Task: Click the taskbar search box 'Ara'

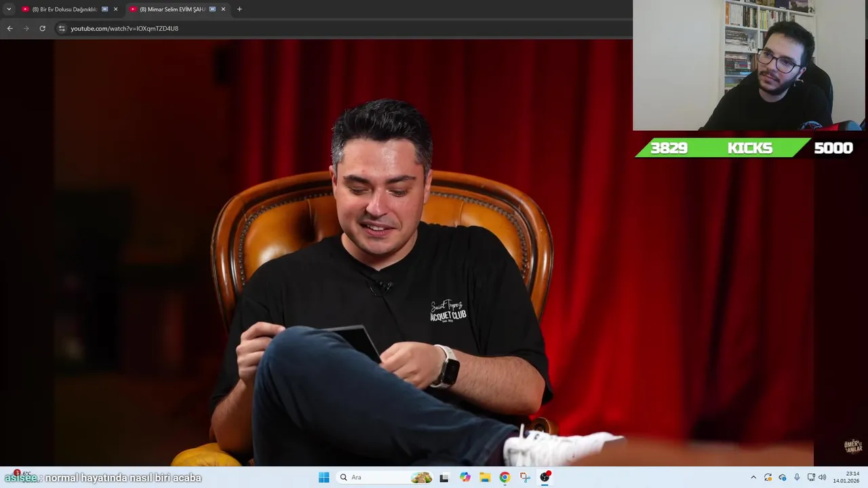Action: pos(385,477)
